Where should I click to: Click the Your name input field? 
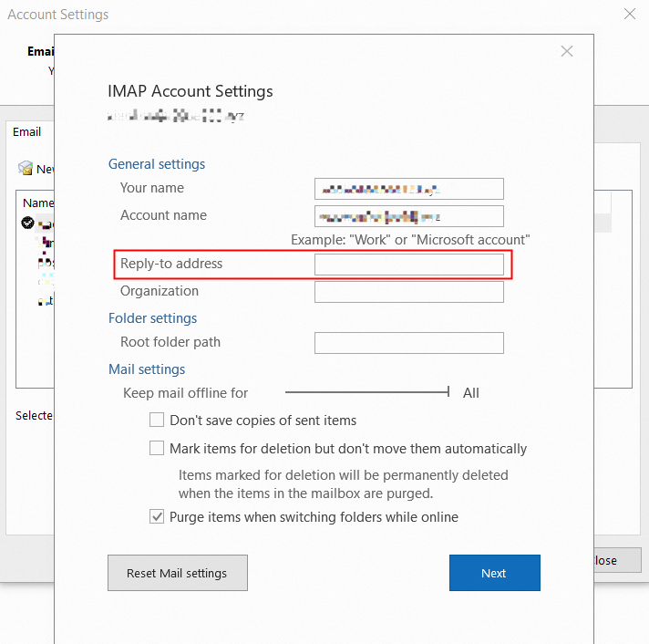click(409, 189)
